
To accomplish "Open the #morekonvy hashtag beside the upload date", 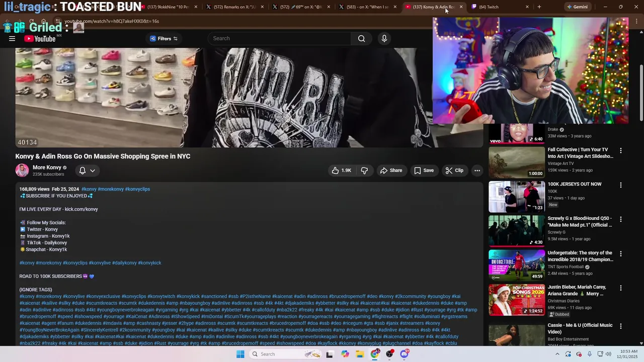I will point(111,189).
